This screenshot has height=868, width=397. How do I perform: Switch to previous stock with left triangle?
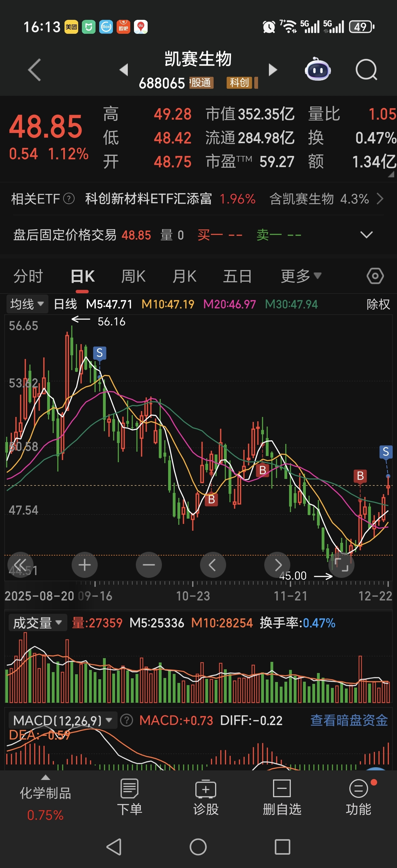pyautogui.click(x=124, y=70)
